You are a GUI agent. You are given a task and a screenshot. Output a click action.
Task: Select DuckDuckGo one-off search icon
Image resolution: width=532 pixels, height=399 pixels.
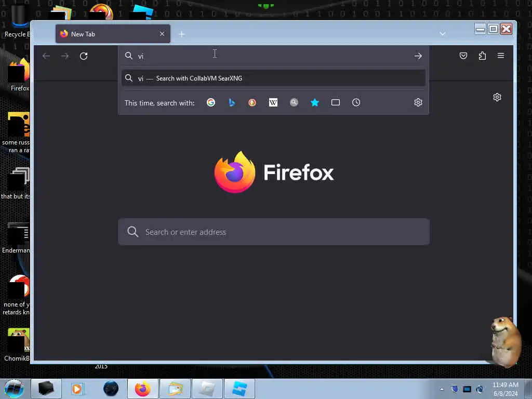click(252, 102)
